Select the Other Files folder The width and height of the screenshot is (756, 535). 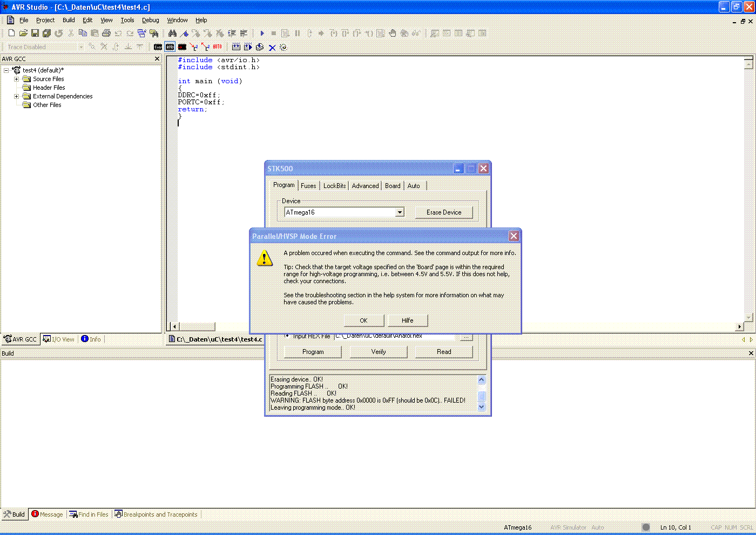(x=42, y=105)
